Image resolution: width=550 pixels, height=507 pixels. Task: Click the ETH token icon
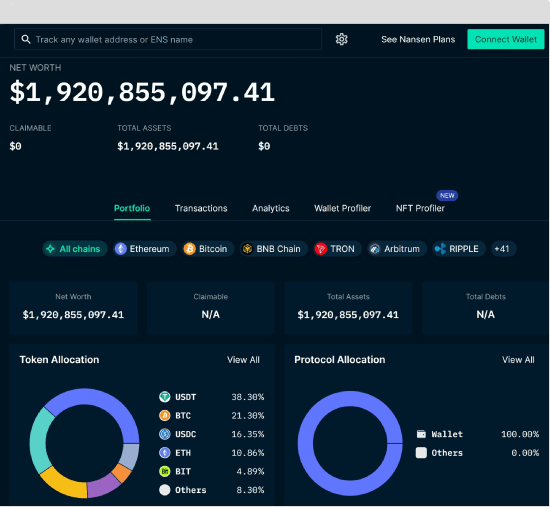coord(165,453)
